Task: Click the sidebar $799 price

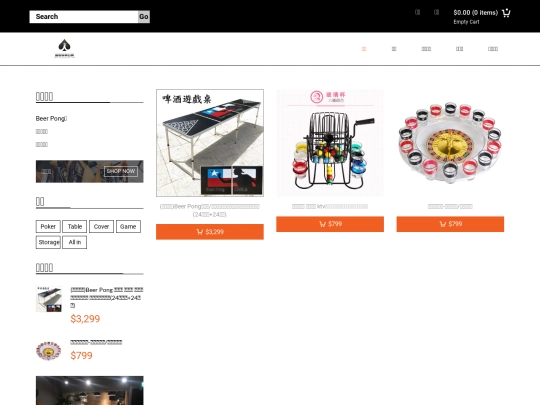Action: point(81,355)
